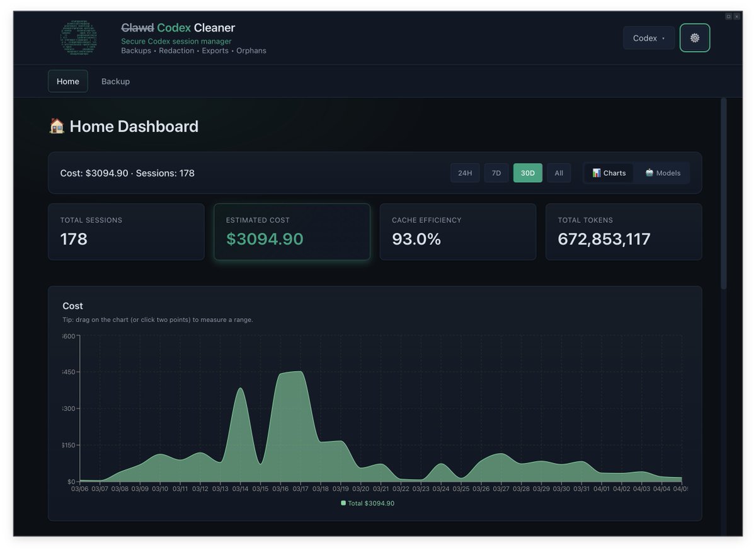Click the 03/14 date on the chart axis
This screenshot has height=552, width=756.
click(240, 489)
